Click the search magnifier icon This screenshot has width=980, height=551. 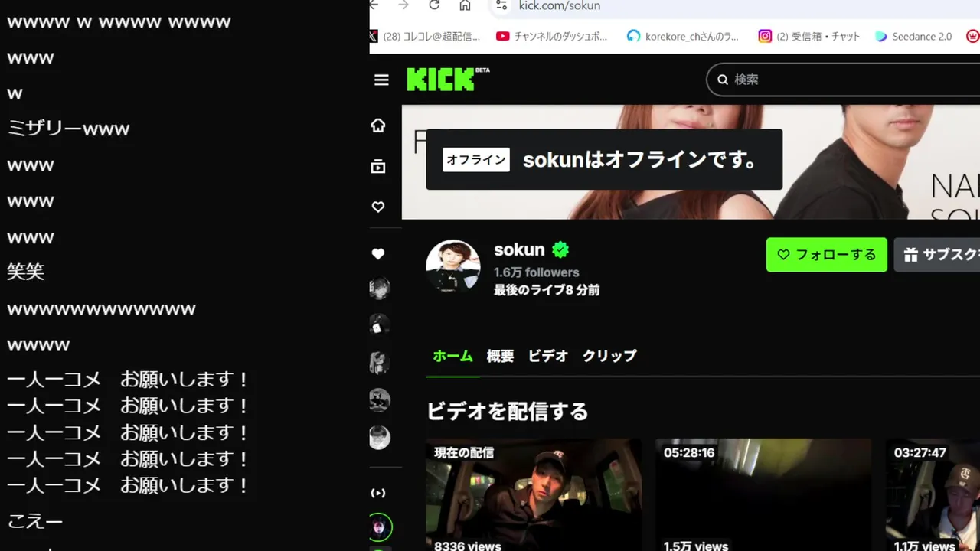point(723,80)
